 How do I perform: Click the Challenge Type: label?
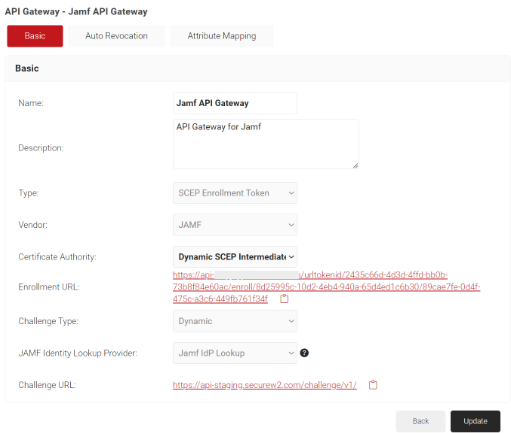(48, 321)
